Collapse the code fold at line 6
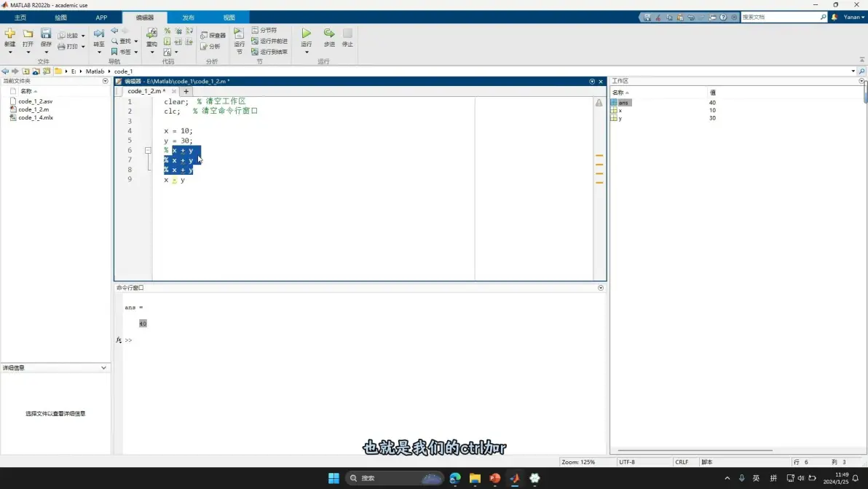This screenshot has width=868, height=489. click(148, 150)
